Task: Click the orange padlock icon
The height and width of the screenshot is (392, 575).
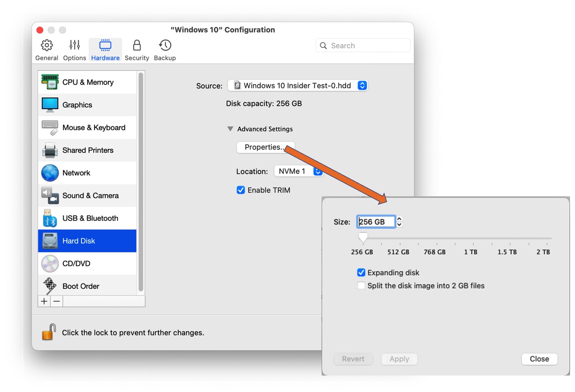Action: (49, 332)
